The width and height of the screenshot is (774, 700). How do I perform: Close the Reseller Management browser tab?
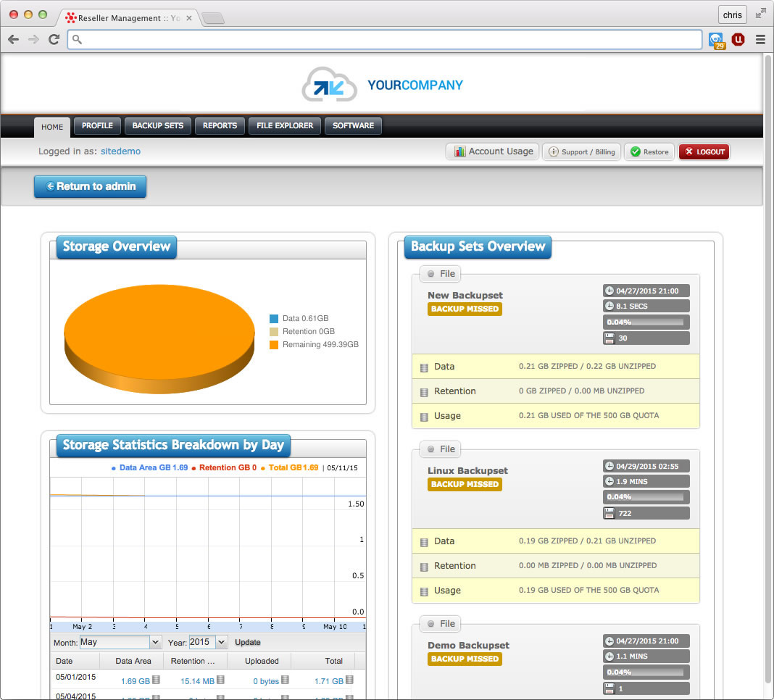coord(189,18)
